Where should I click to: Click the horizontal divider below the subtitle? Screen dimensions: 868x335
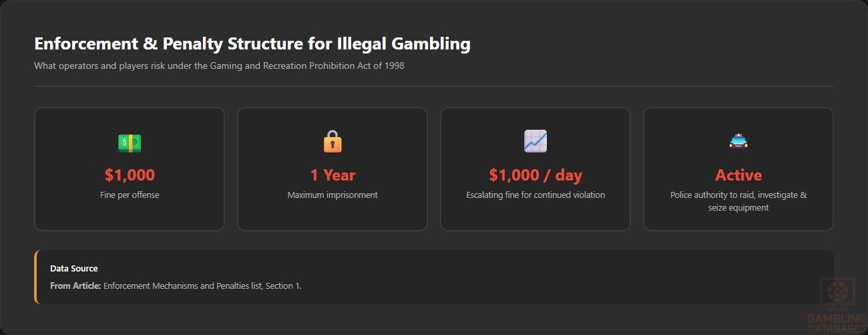(x=434, y=86)
